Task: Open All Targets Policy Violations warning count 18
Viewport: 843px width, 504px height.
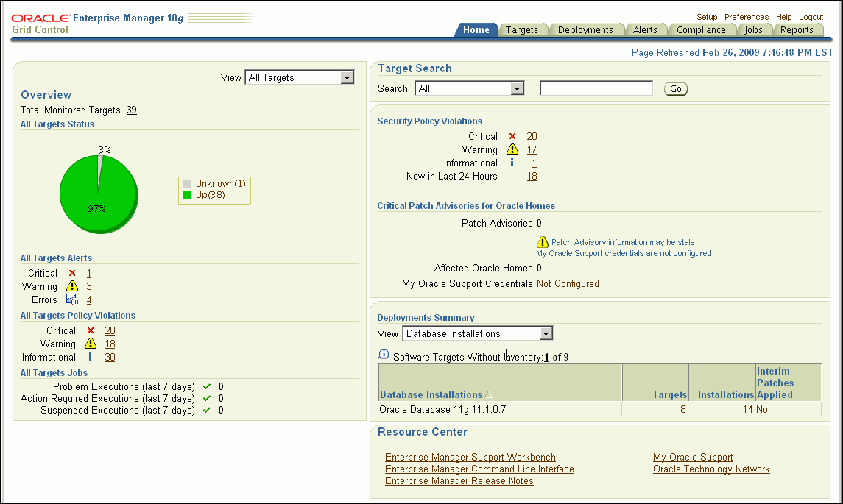Action: coord(110,344)
